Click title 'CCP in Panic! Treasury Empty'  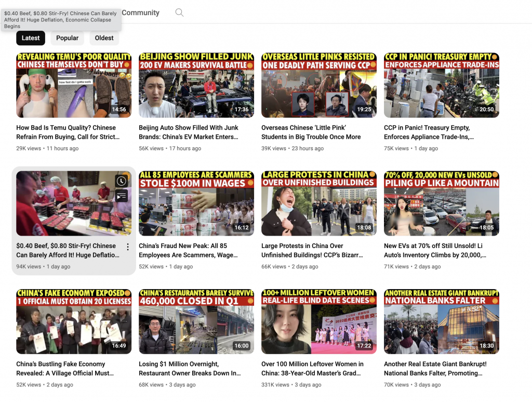tap(429, 132)
